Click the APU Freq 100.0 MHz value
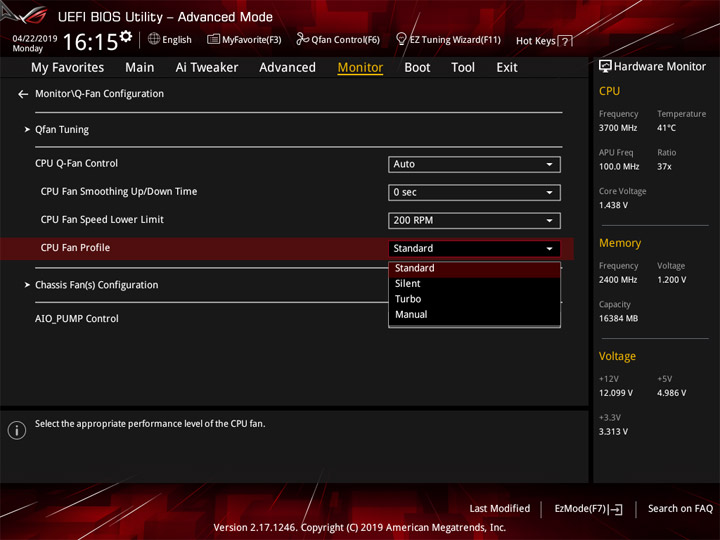720x540 pixels. tap(619, 166)
